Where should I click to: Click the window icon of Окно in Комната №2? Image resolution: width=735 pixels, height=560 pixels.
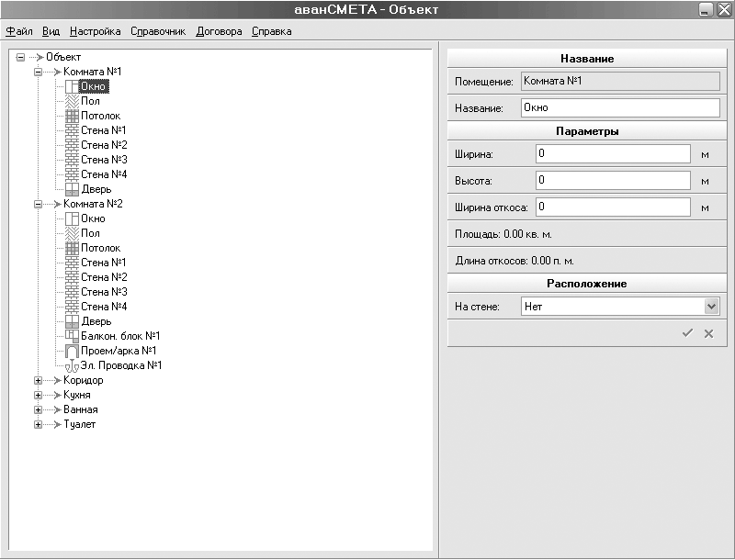pyautogui.click(x=73, y=218)
